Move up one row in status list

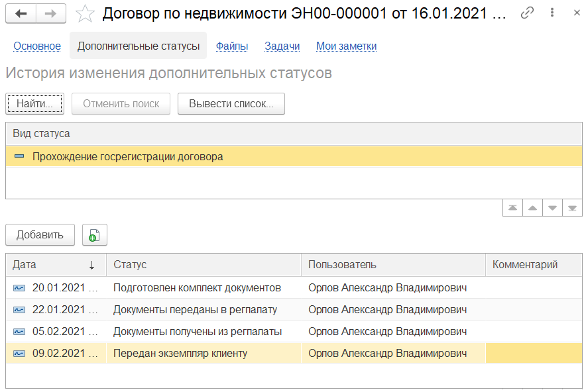[x=532, y=208]
